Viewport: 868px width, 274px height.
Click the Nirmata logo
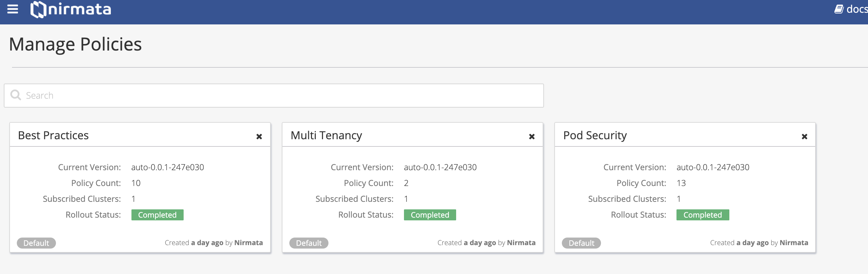tap(71, 9)
